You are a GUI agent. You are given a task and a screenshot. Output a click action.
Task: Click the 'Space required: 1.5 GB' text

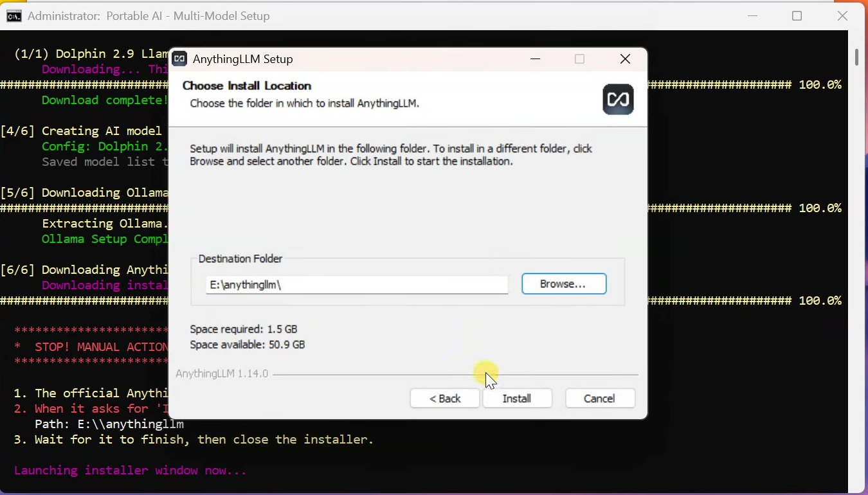click(244, 329)
